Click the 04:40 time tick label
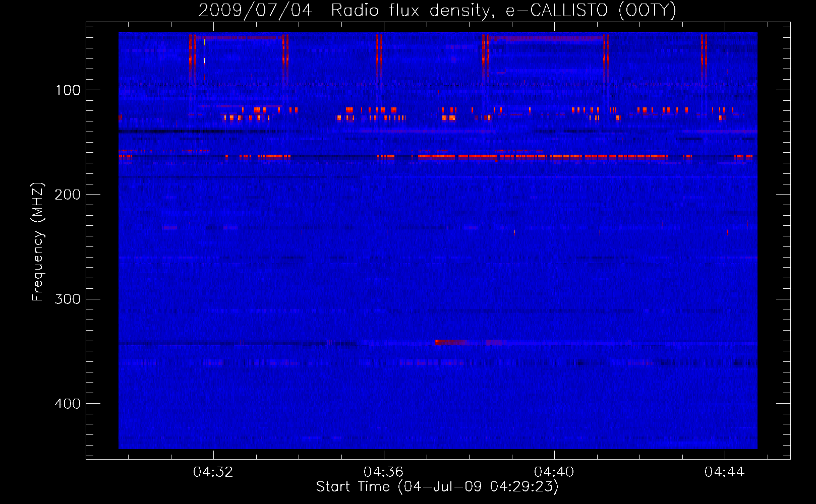The image size is (816, 504). pos(554,472)
